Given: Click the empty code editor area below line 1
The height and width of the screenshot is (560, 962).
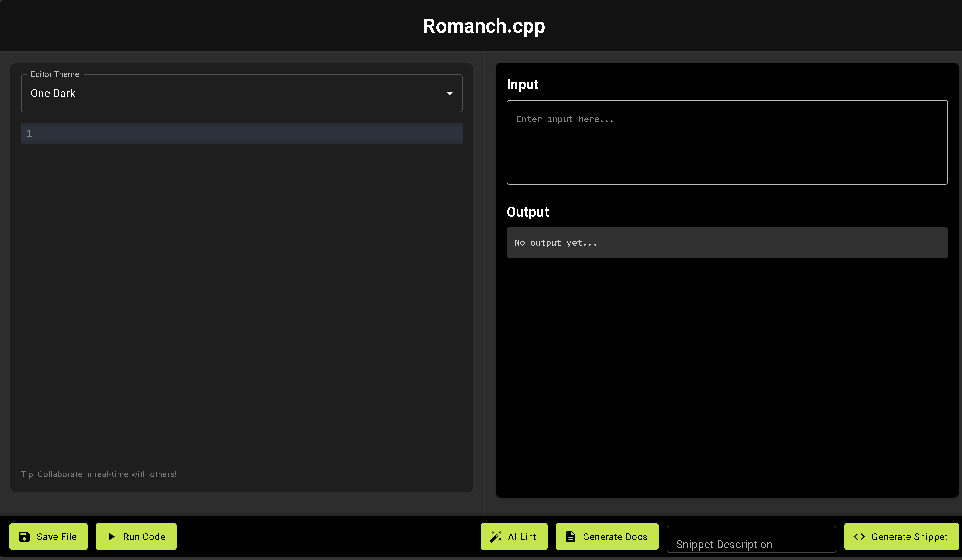Looking at the screenshot, I should coord(241,298).
